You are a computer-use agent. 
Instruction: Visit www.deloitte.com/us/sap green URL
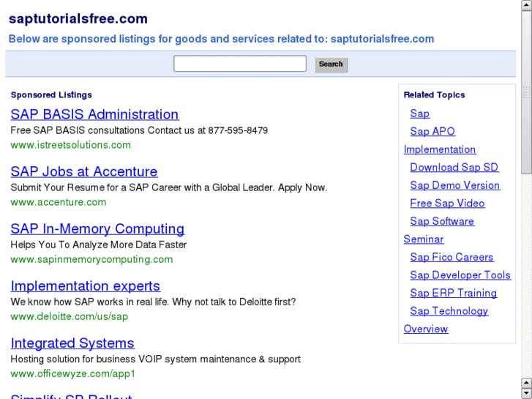pyautogui.click(x=70, y=316)
